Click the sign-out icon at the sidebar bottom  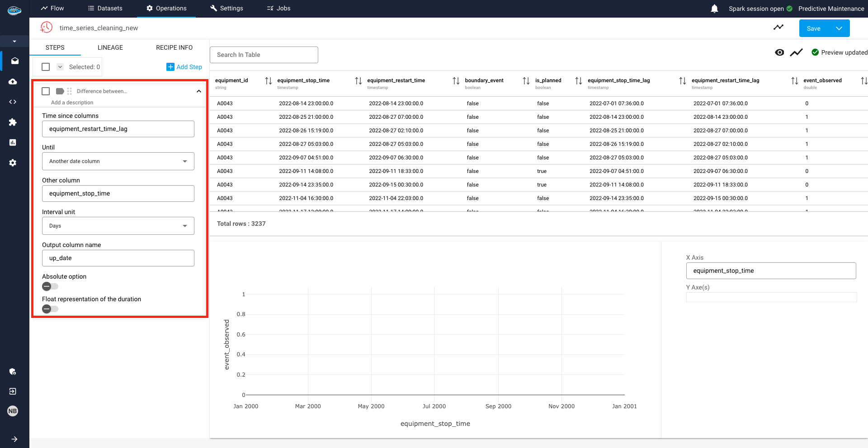click(12, 391)
